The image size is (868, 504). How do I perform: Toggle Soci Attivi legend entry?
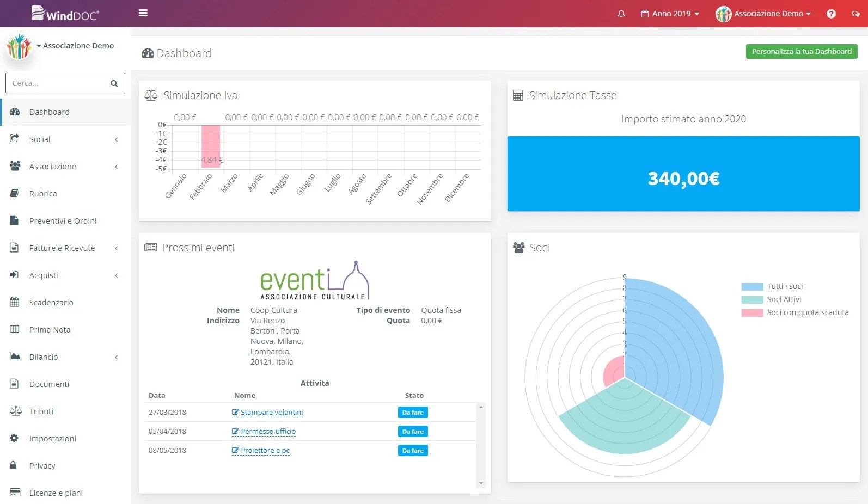coord(771,299)
